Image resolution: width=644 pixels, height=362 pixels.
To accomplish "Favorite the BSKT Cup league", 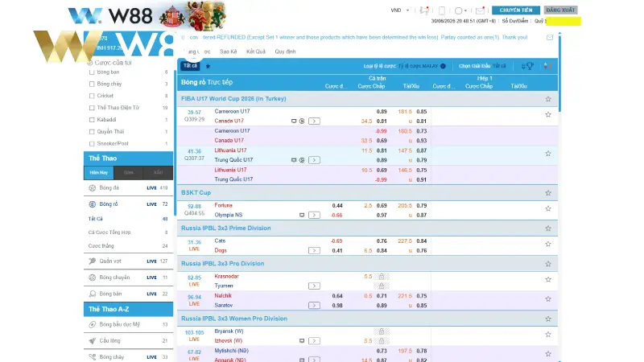I will (548, 193).
